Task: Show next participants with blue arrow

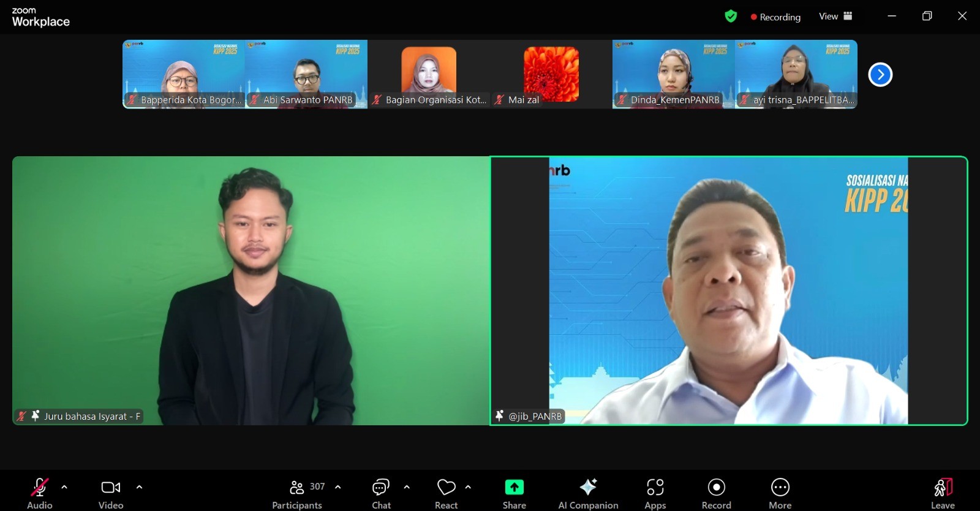Action: [x=880, y=75]
